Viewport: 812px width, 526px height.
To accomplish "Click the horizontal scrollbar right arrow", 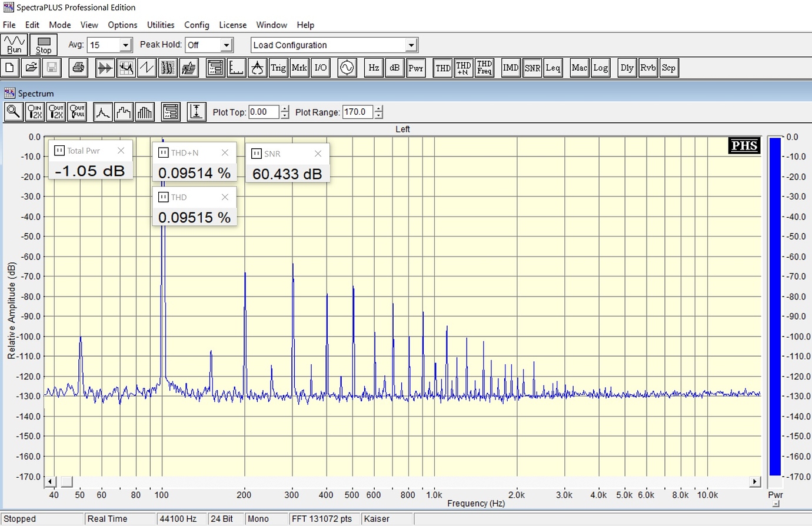I will point(754,482).
